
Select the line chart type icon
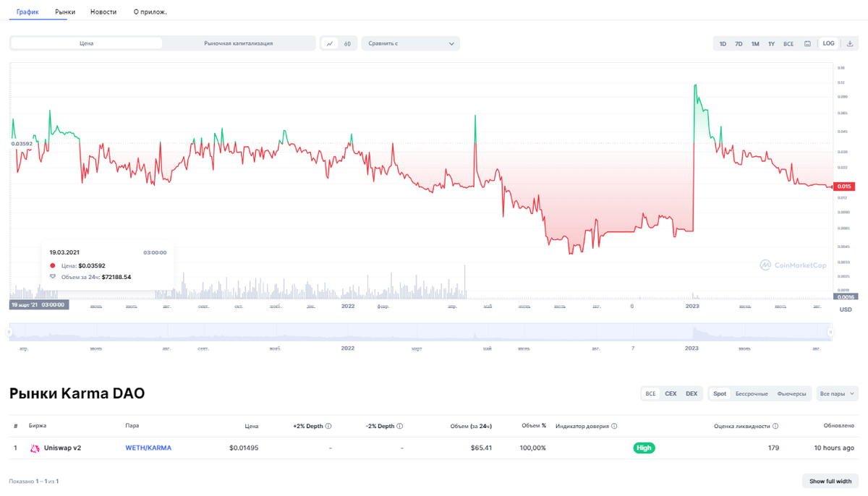pos(331,43)
